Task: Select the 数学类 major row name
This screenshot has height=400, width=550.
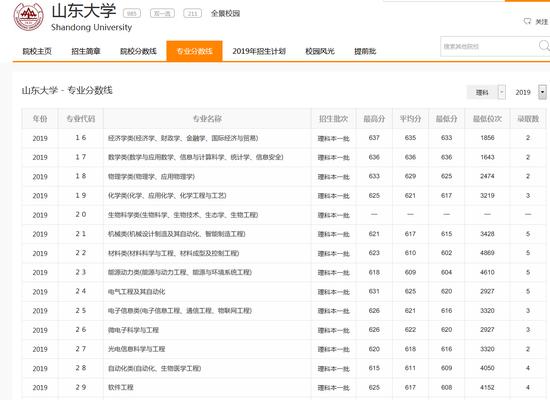Action: coord(196,157)
